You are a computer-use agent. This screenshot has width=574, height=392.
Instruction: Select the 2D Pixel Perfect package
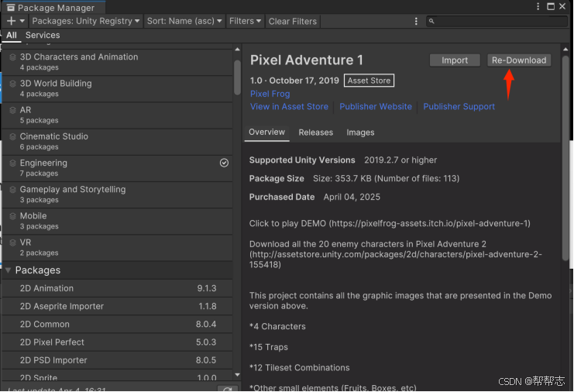tap(117, 342)
